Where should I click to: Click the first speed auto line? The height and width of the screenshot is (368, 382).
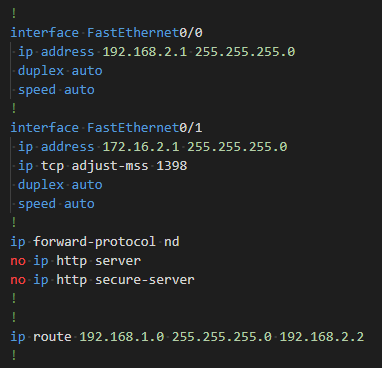click(56, 90)
